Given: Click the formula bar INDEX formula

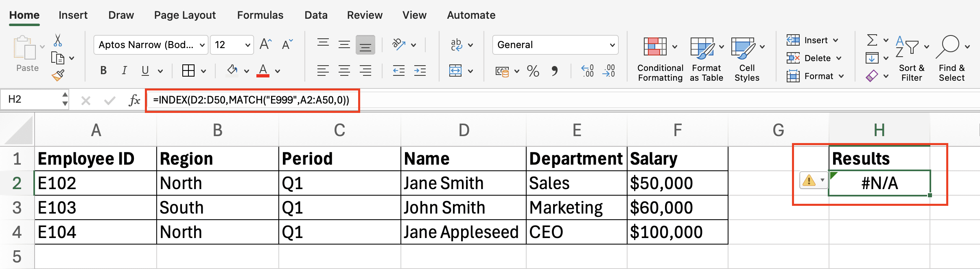Looking at the screenshot, I should click(251, 100).
